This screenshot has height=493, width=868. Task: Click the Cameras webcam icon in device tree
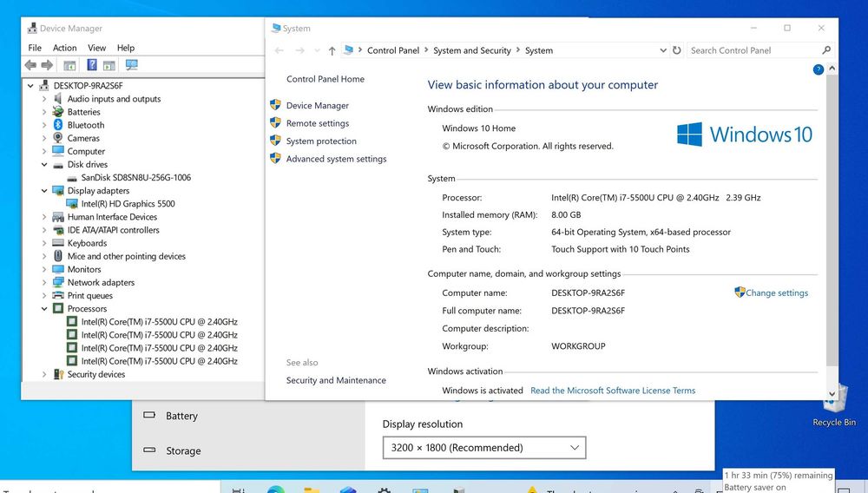(x=58, y=138)
